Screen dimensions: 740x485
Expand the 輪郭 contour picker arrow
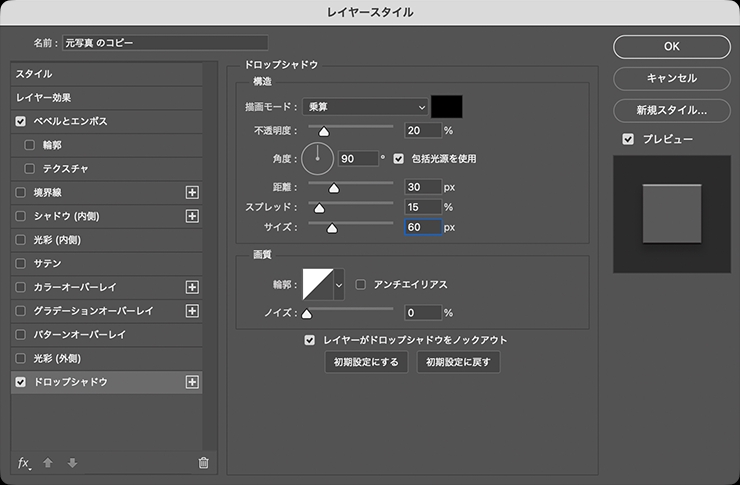pyautogui.click(x=338, y=285)
